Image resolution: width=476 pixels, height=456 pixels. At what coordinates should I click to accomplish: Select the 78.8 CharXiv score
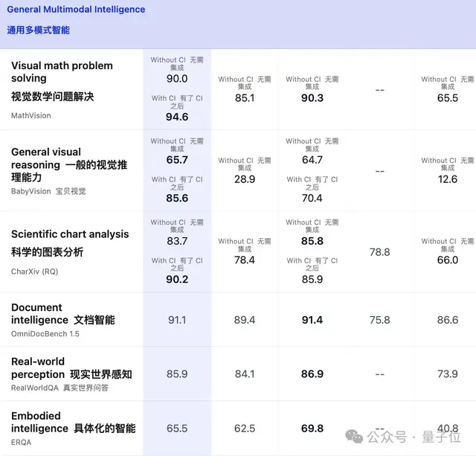tap(380, 252)
